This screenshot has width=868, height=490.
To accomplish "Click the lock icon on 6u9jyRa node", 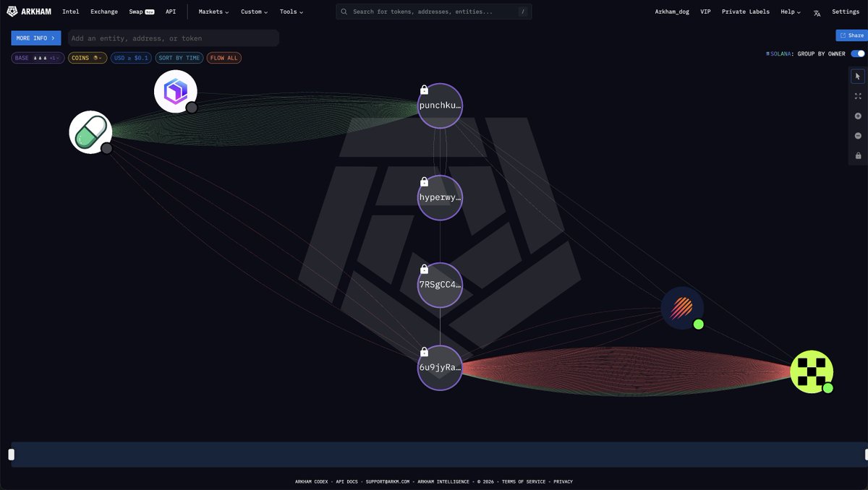I will click(425, 352).
